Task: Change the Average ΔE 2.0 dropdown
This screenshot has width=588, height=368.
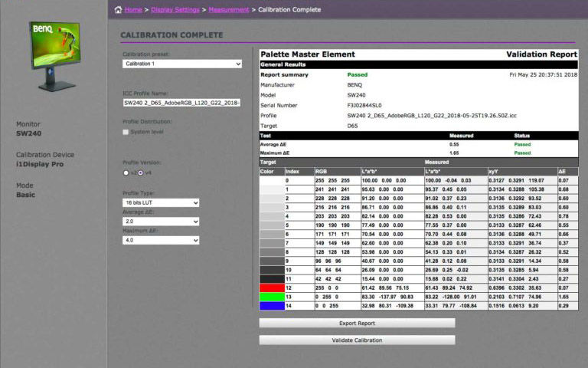Action: [161, 222]
